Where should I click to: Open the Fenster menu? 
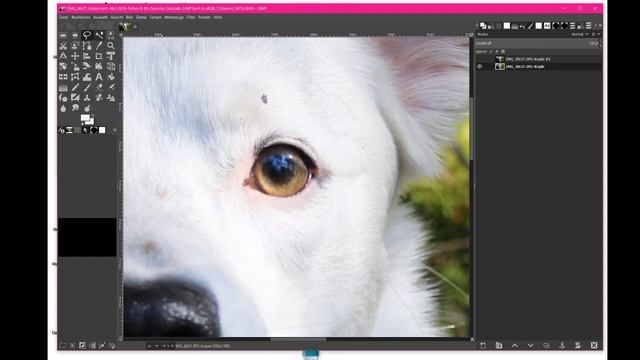click(x=204, y=18)
